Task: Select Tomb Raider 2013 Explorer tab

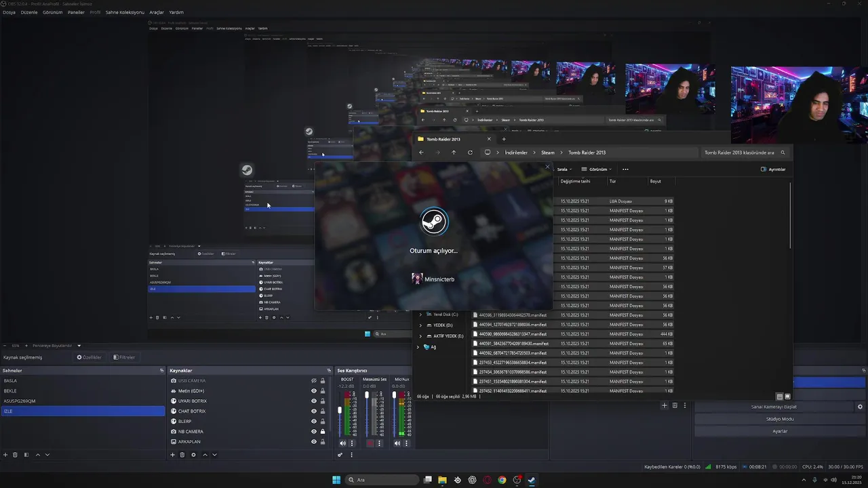Action: click(455, 139)
